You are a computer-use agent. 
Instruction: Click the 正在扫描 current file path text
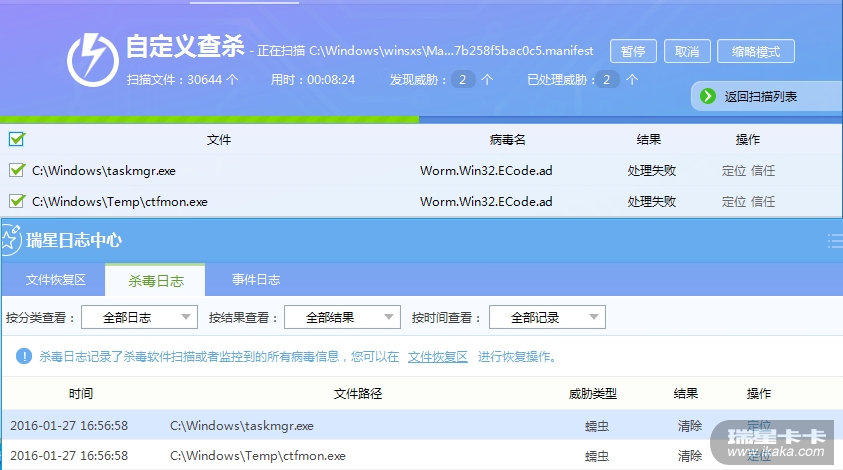[425, 51]
